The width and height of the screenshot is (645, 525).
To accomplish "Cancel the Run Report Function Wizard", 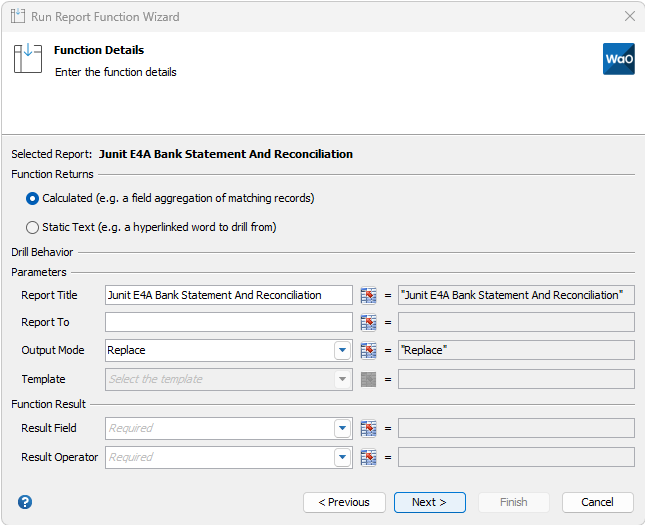I will tap(597, 502).
